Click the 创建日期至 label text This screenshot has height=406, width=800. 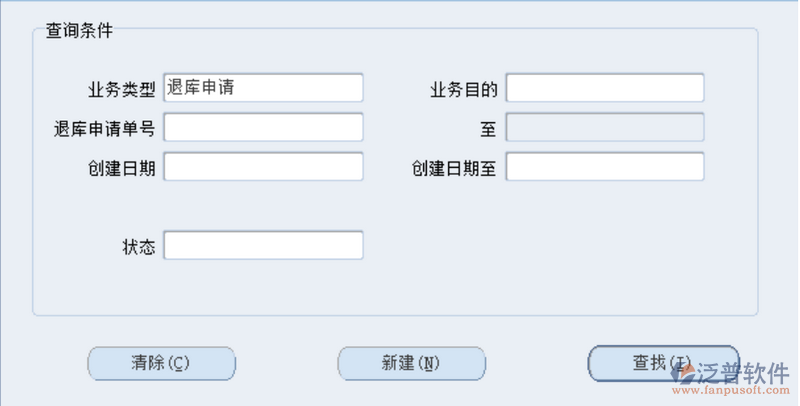click(x=455, y=167)
